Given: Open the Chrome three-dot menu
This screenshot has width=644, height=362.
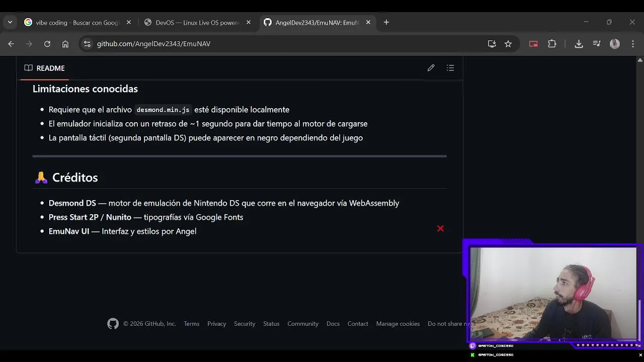Looking at the screenshot, I should tap(633, 44).
